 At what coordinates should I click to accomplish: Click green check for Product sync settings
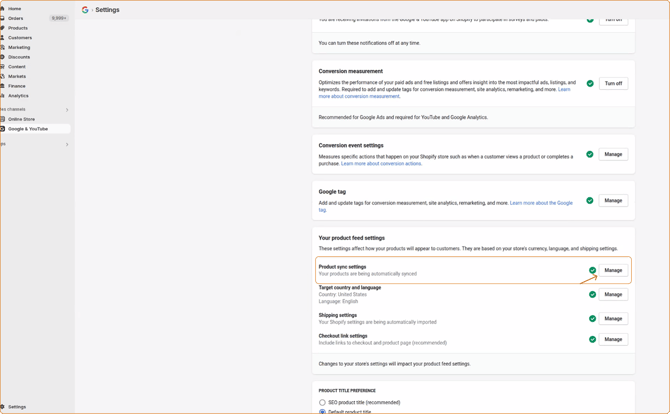click(x=592, y=270)
